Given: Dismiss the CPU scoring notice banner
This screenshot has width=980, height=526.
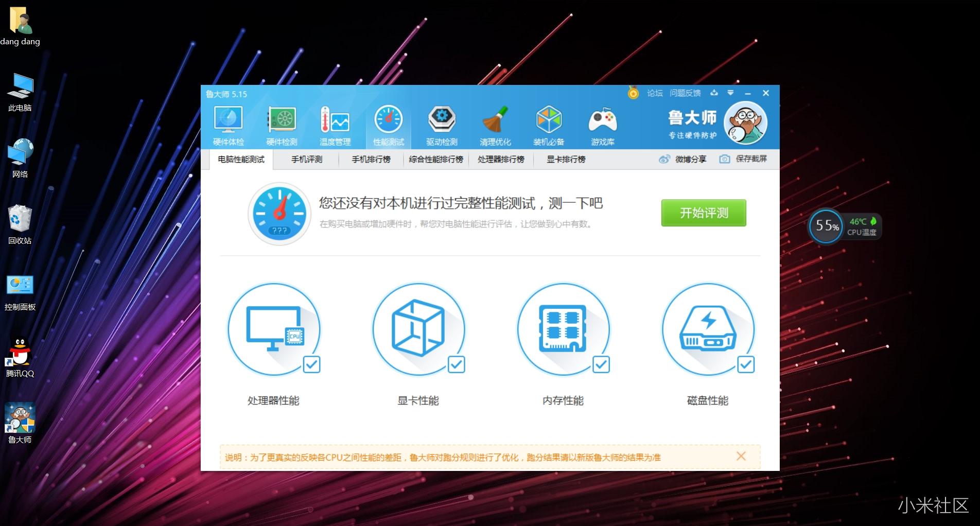Looking at the screenshot, I should pyautogui.click(x=741, y=456).
